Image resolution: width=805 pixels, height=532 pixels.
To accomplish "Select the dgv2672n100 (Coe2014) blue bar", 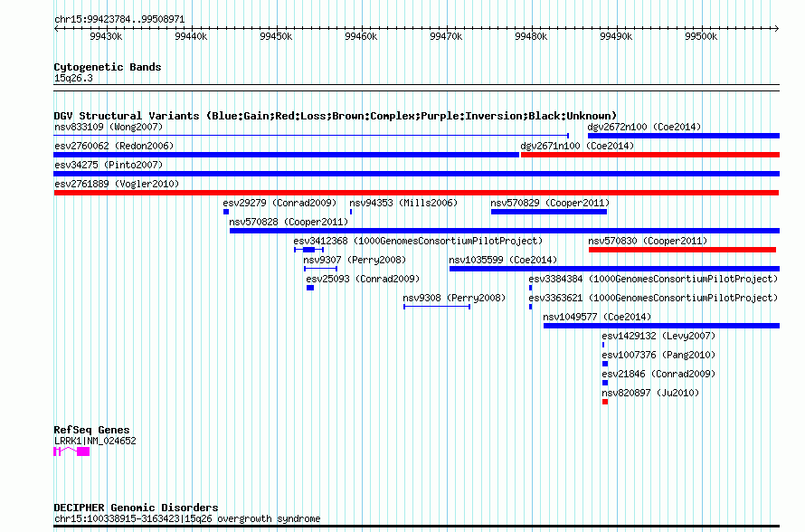I will coord(683,136).
